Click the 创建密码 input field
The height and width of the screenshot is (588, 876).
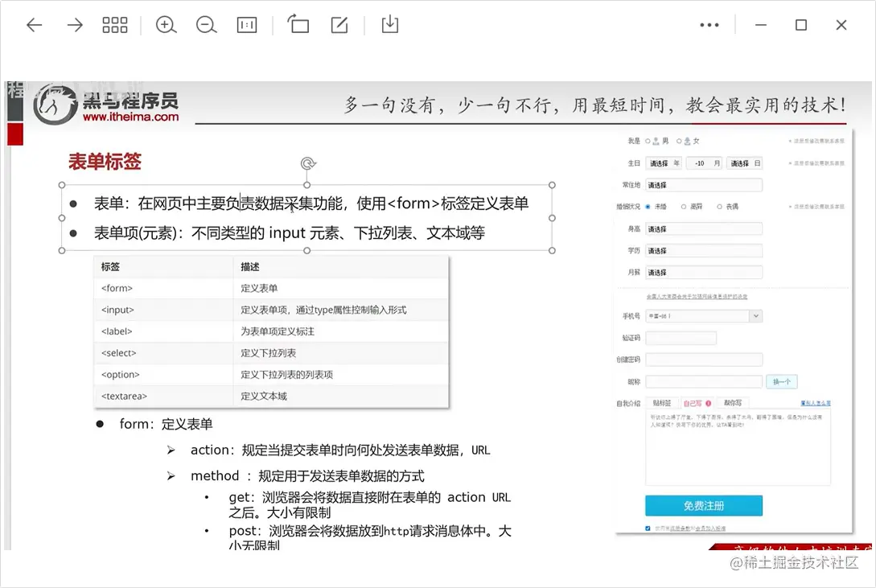click(x=704, y=360)
